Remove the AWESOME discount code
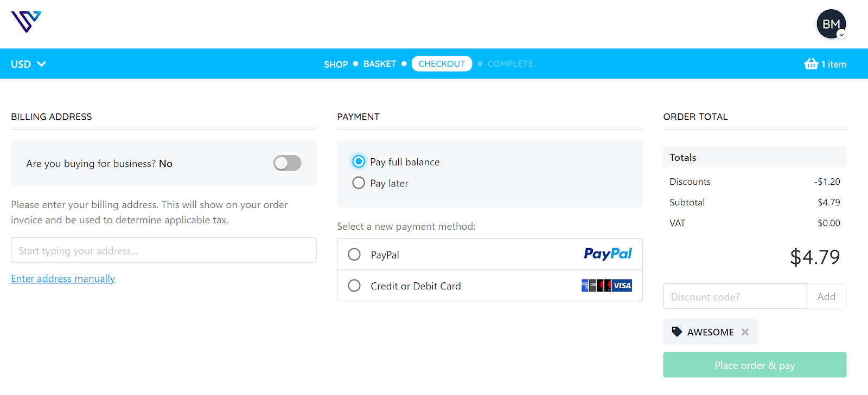 coord(745,332)
